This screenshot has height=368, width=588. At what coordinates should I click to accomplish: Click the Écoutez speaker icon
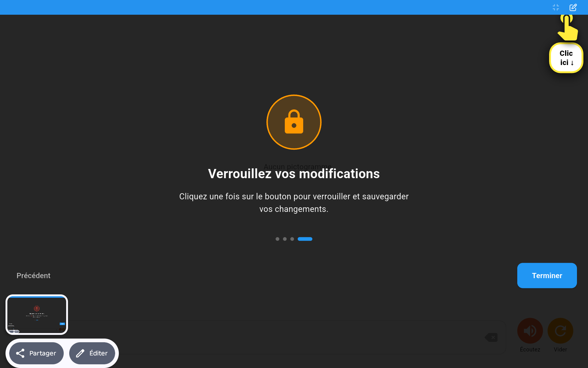pos(530,331)
